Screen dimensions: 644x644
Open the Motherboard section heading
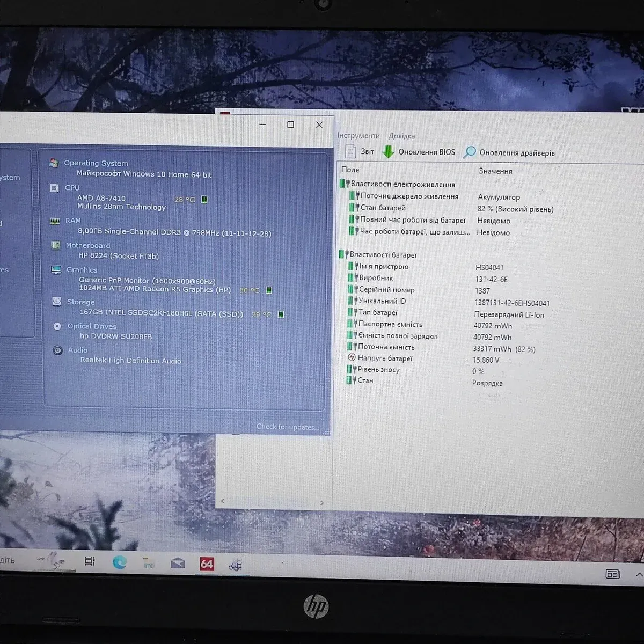(87, 245)
